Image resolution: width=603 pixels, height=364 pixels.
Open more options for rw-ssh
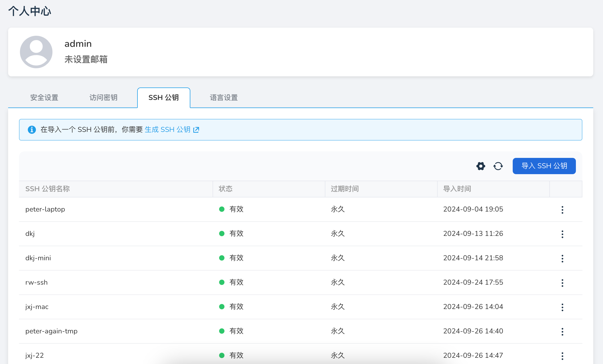(562, 283)
